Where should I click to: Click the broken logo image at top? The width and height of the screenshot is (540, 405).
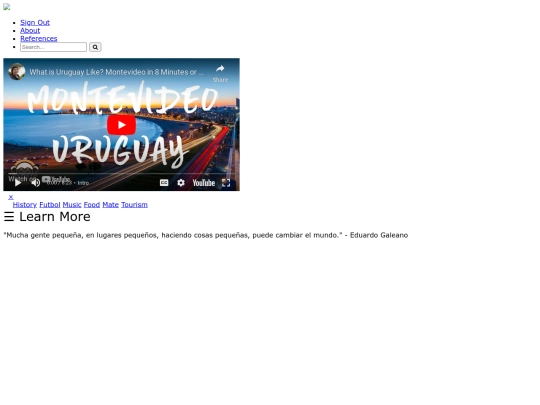pos(7,7)
